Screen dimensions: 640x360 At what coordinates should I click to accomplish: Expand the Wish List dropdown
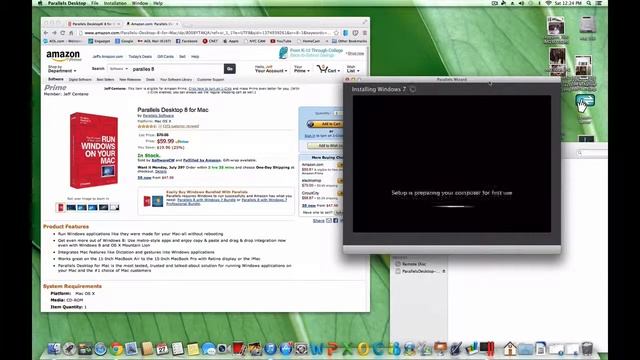pos(353,69)
